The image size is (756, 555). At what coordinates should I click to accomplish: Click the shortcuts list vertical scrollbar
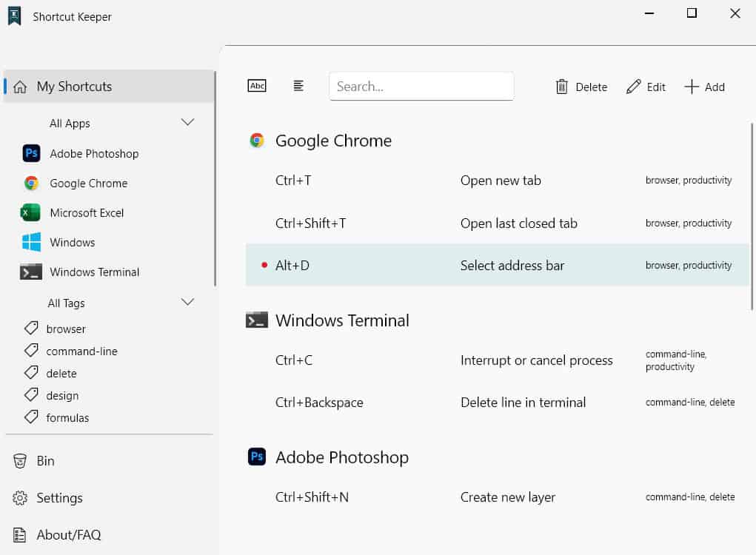(752, 217)
